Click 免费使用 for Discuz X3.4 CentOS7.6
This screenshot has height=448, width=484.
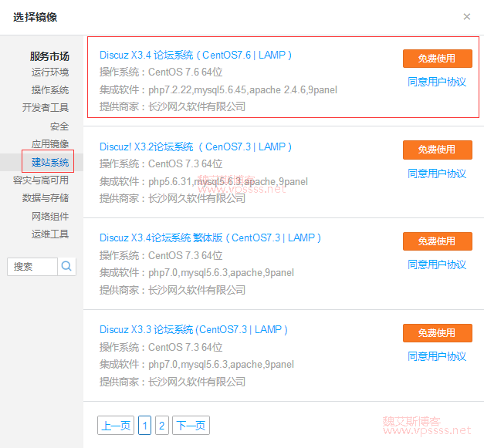(437, 58)
